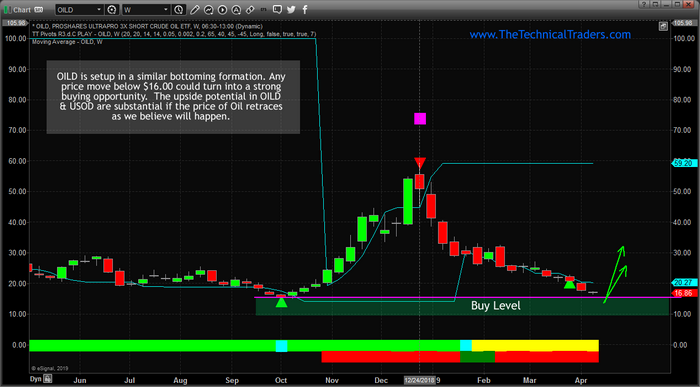
Task: Open the circled A alerts icon
Action: point(236,9)
